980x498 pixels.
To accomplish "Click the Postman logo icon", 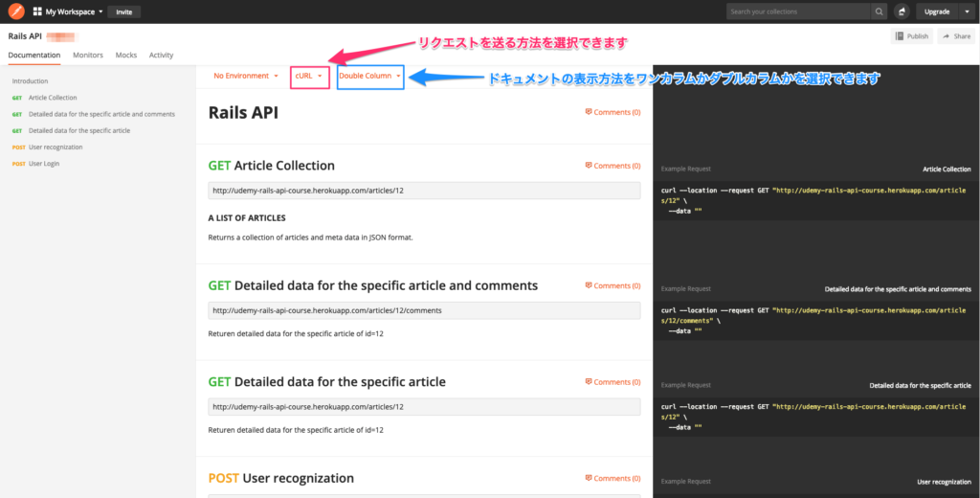I will click(16, 11).
